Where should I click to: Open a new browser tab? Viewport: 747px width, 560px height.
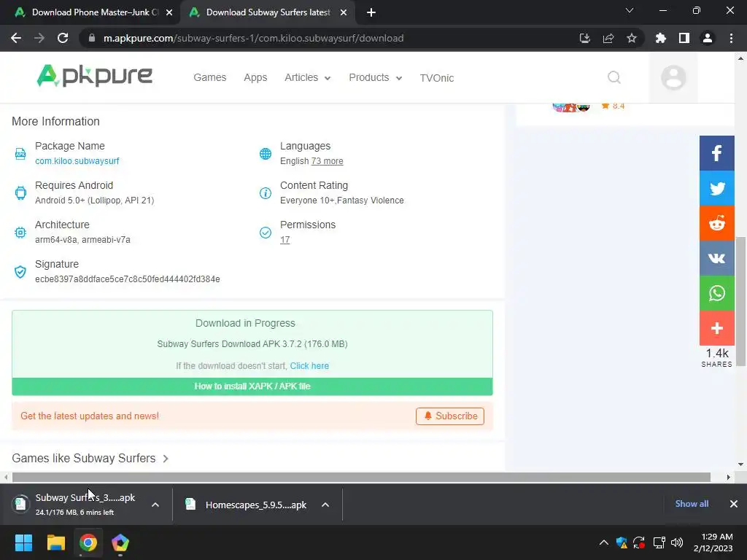(371, 12)
